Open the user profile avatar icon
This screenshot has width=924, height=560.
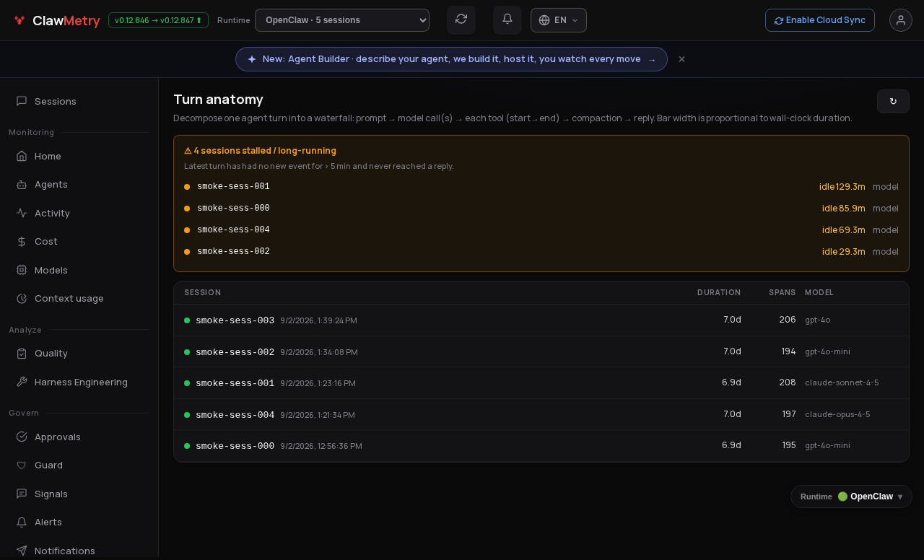pos(901,20)
